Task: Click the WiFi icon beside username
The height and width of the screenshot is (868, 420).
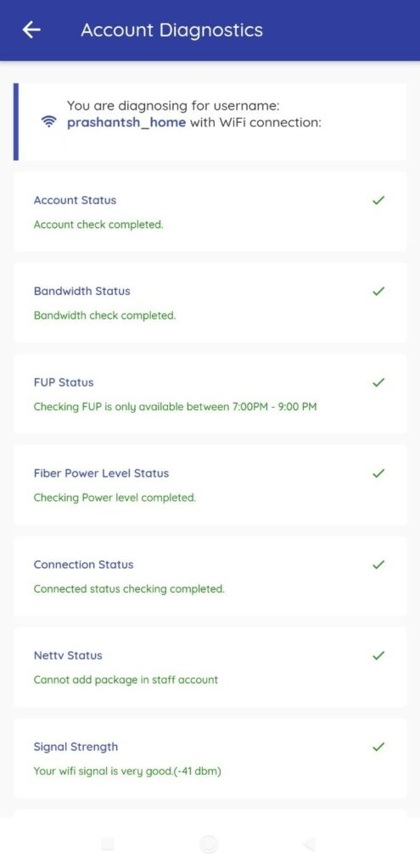Action: 49,122
